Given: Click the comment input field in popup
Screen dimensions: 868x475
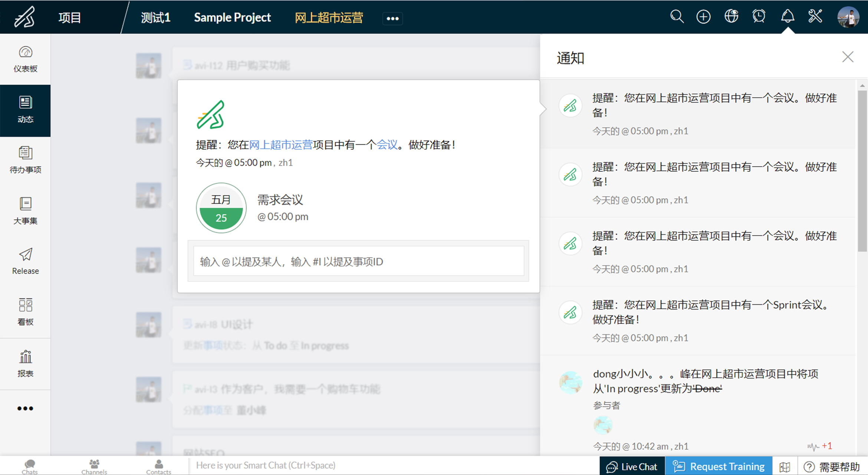Looking at the screenshot, I should (358, 261).
